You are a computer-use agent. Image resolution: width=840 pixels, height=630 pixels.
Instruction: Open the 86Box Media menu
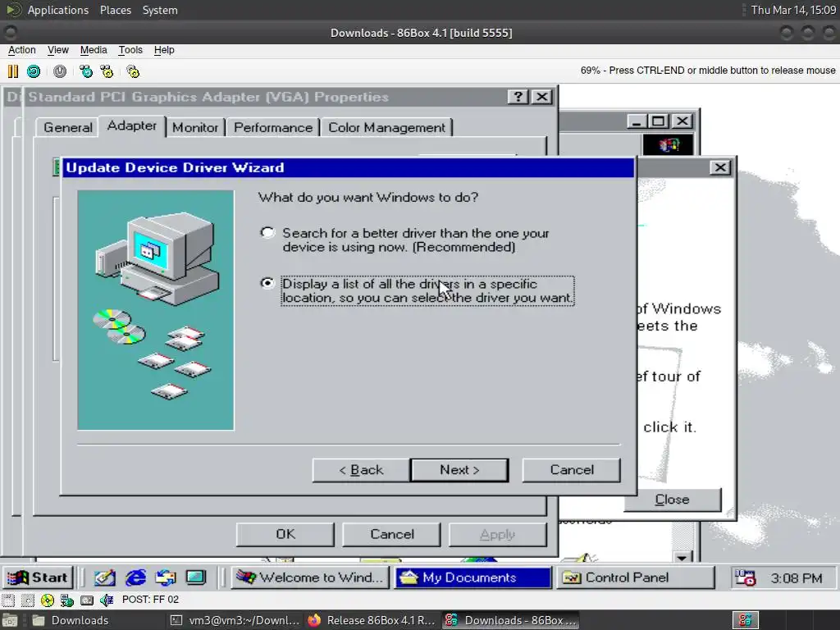point(94,50)
